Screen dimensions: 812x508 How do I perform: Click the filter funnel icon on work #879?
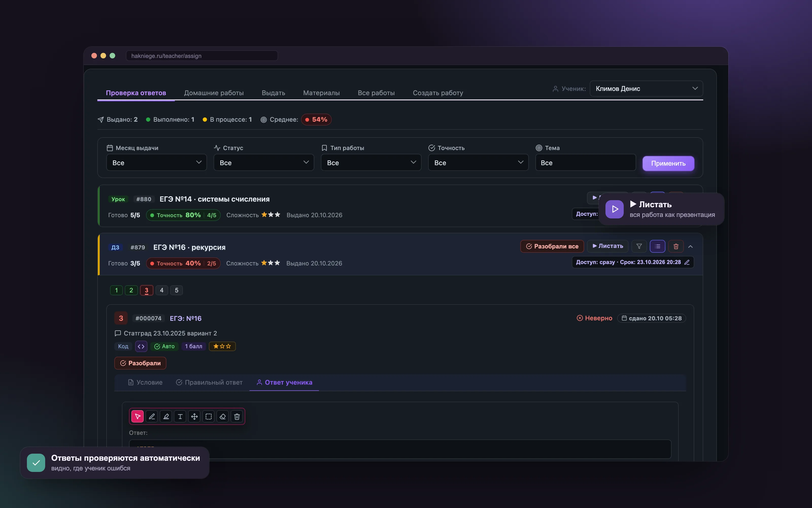639,246
